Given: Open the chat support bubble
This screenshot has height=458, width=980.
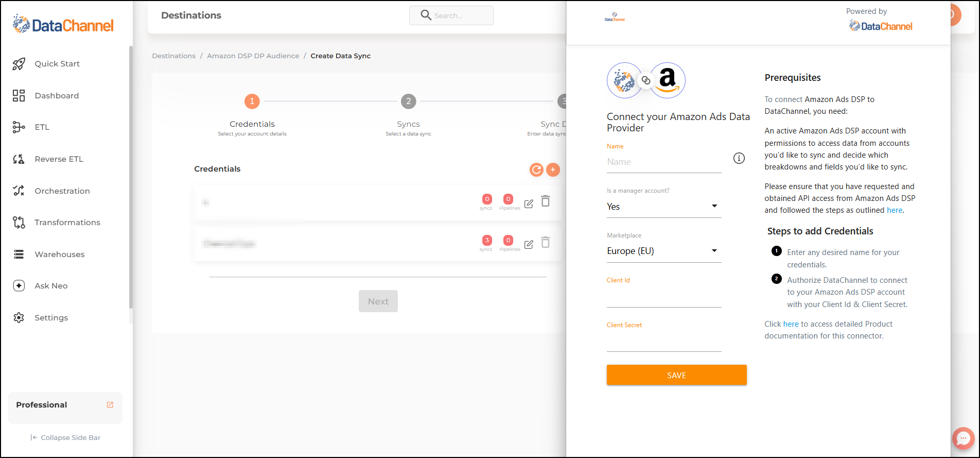Looking at the screenshot, I should coord(963,438).
